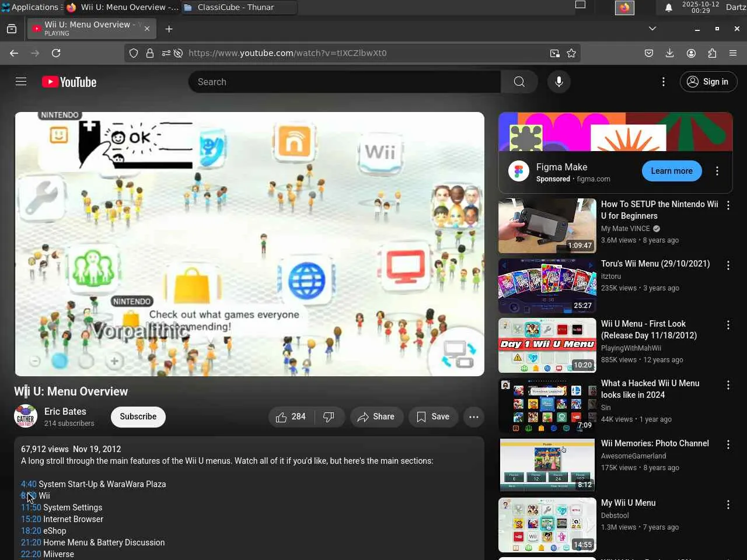Open options for Toru's Wii Menu video

point(728,265)
